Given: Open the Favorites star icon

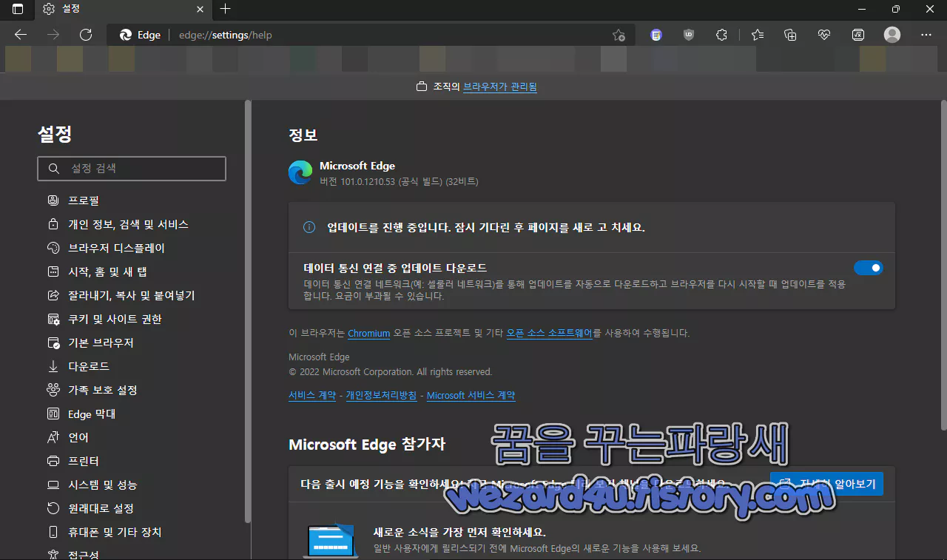Looking at the screenshot, I should click(757, 34).
